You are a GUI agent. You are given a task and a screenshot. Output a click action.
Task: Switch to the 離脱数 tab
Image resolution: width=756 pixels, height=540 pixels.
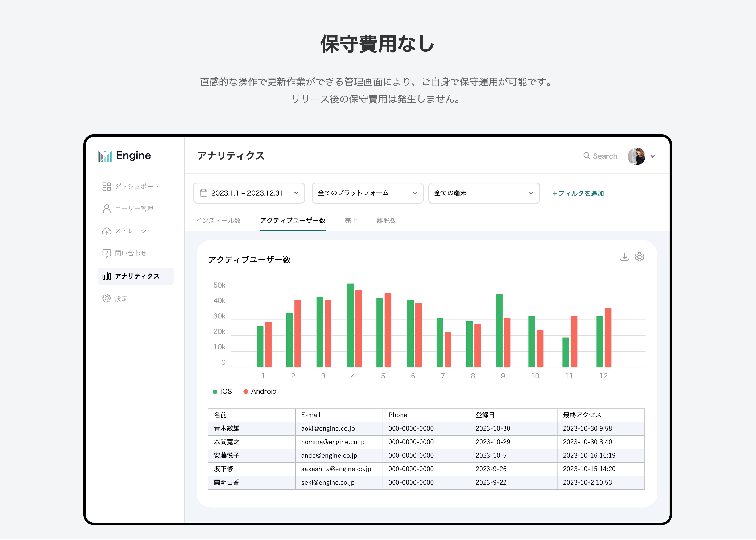[x=386, y=221]
